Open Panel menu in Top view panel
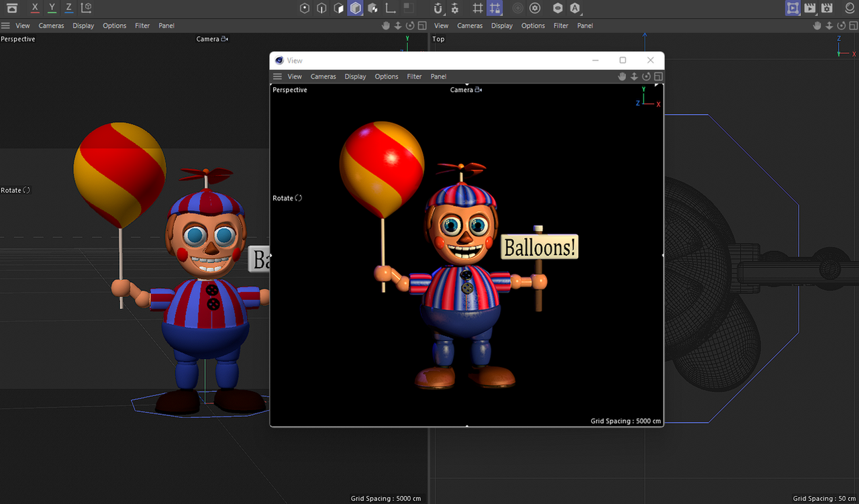The height and width of the screenshot is (504, 859). click(585, 26)
